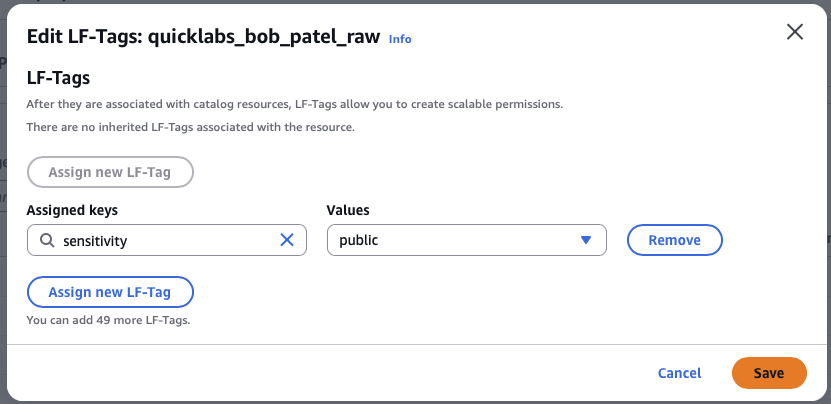This screenshot has width=831, height=404.
Task: Click the dialog title quicklabs_bob_patel_raw
Action: coord(204,37)
